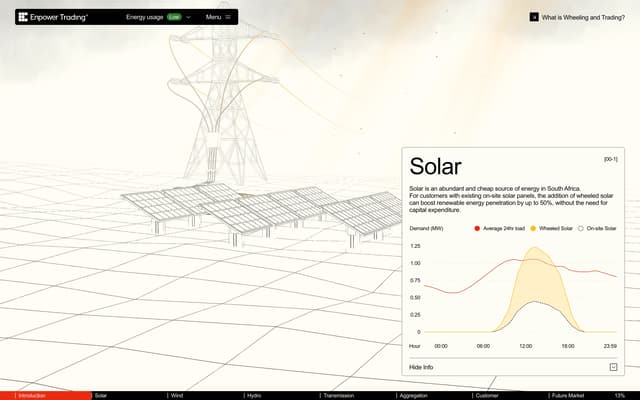Jump to the Solar section tab
The width and height of the screenshot is (640, 400).
(x=100, y=396)
